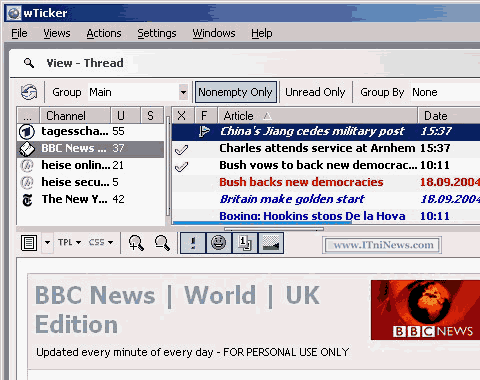Select the tagesschau channel row

click(x=90, y=131)
